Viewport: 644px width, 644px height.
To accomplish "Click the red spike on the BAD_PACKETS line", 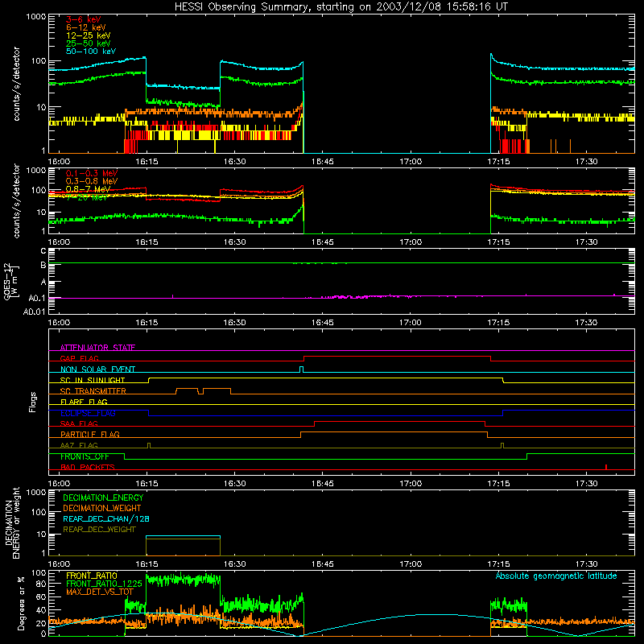I will (606, 467).
